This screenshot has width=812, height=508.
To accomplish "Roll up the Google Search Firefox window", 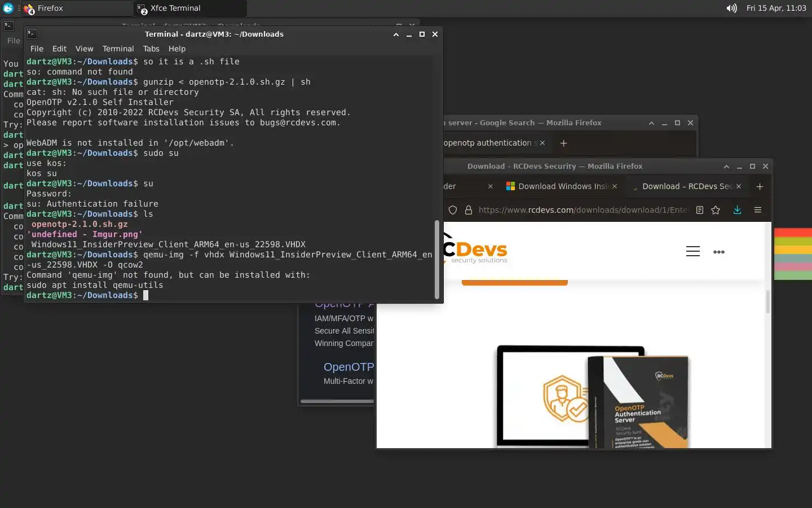I will point(651,122).
